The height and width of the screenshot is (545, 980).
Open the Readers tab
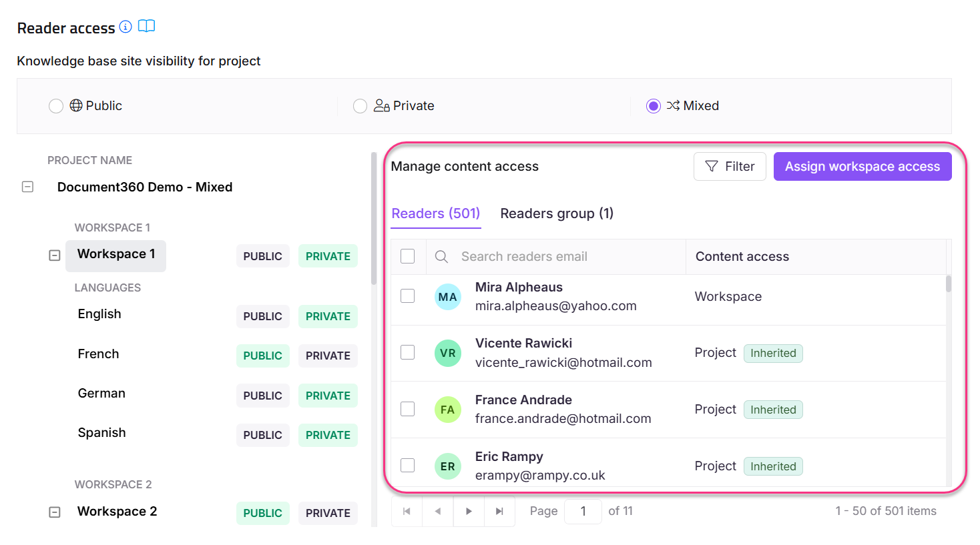click(x=435, y=213)
